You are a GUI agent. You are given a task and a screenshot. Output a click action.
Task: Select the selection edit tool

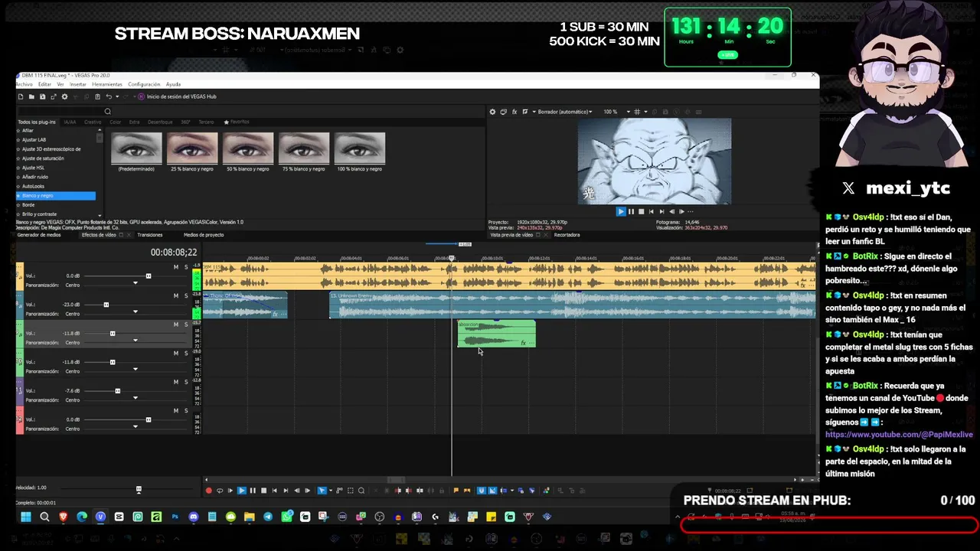pyautogui.click(x=351, y=491)
